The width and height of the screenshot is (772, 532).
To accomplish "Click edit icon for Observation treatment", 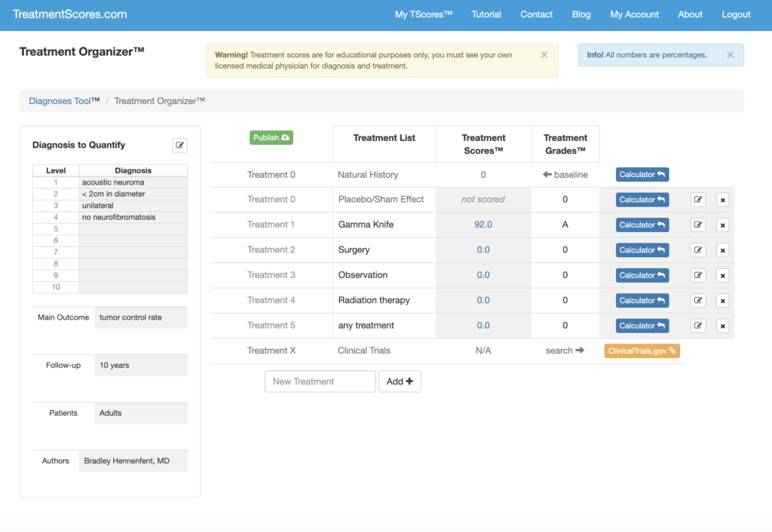I will (x=698, y=275).
